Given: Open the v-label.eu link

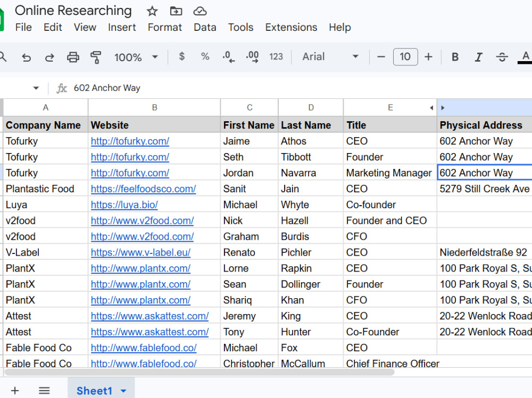Looking at the screenshot, I should [140, 252].
